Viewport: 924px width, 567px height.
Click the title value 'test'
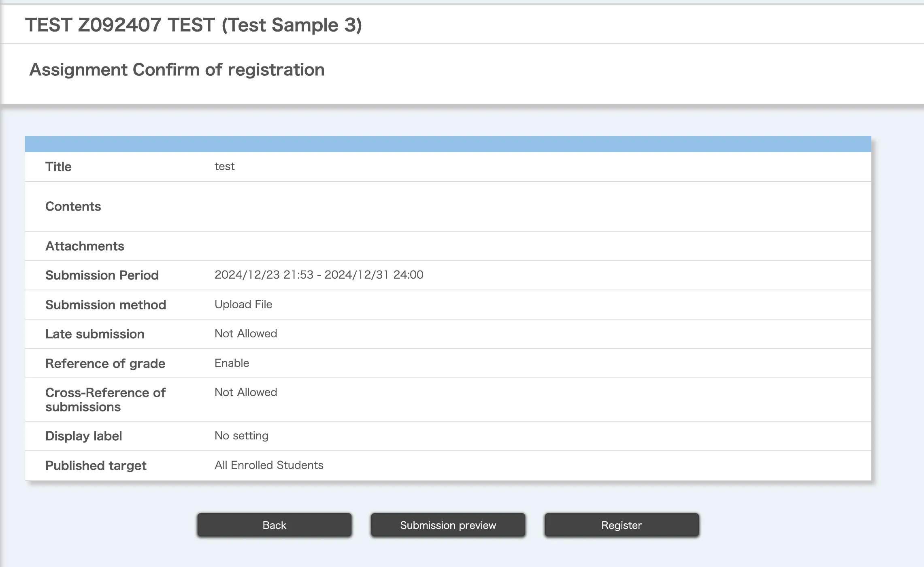(224, 166)
